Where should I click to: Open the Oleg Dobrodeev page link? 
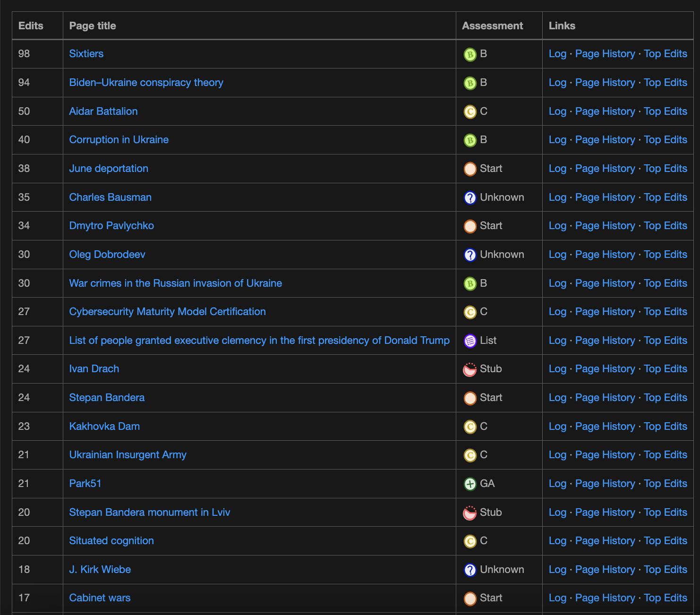point(107,255)
